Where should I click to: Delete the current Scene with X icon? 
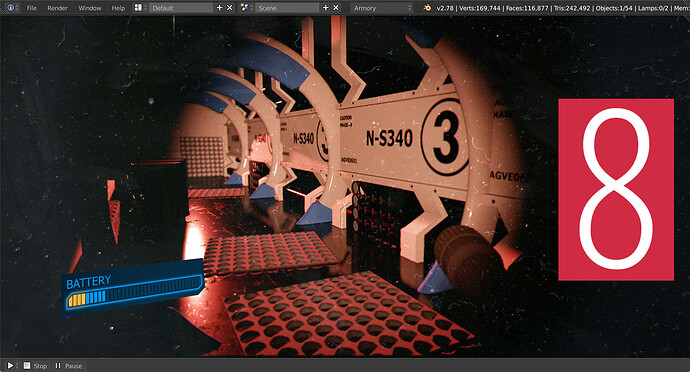coord(336,7)
